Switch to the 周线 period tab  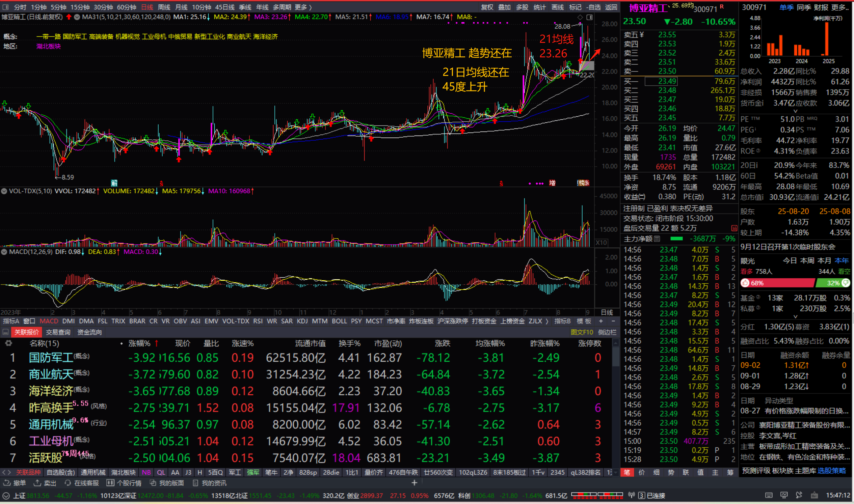[x=164, y=7]
